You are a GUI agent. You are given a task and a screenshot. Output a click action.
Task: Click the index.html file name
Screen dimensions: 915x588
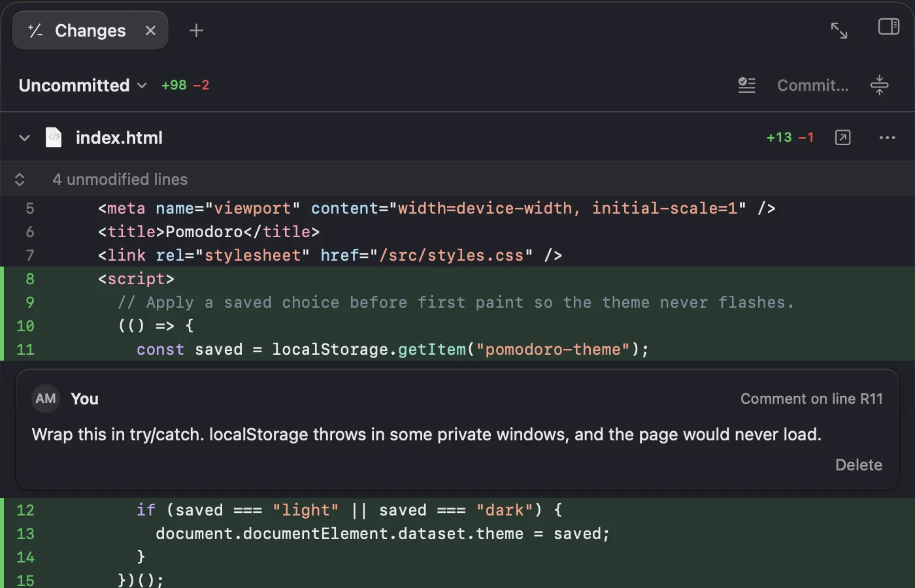[x=119, y=138]
